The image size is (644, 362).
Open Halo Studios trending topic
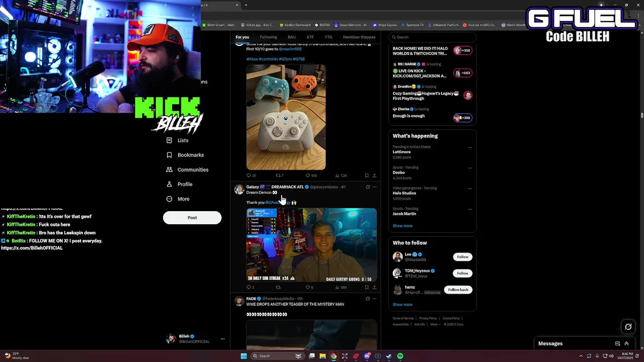[x=405, y=193]
